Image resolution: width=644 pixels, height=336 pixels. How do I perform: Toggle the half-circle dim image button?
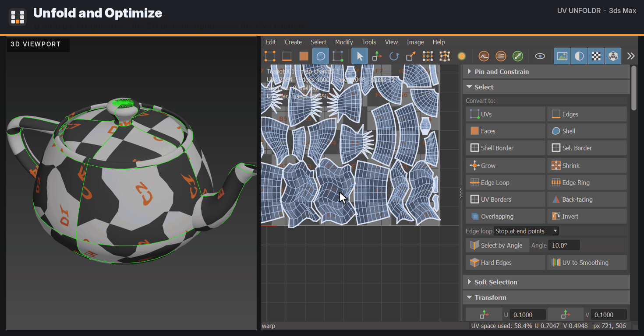click(579, 56)
